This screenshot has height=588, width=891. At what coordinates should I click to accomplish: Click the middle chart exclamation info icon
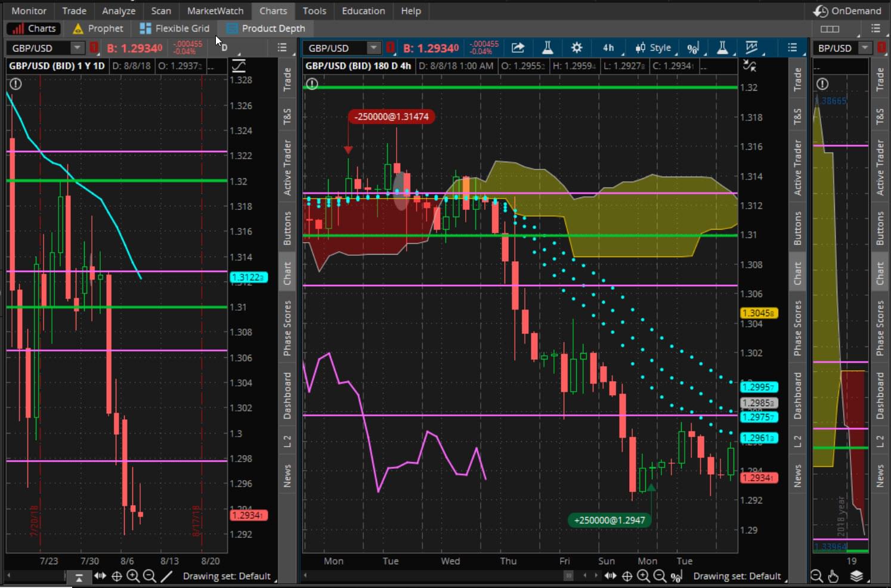click(x=312, y=84)
